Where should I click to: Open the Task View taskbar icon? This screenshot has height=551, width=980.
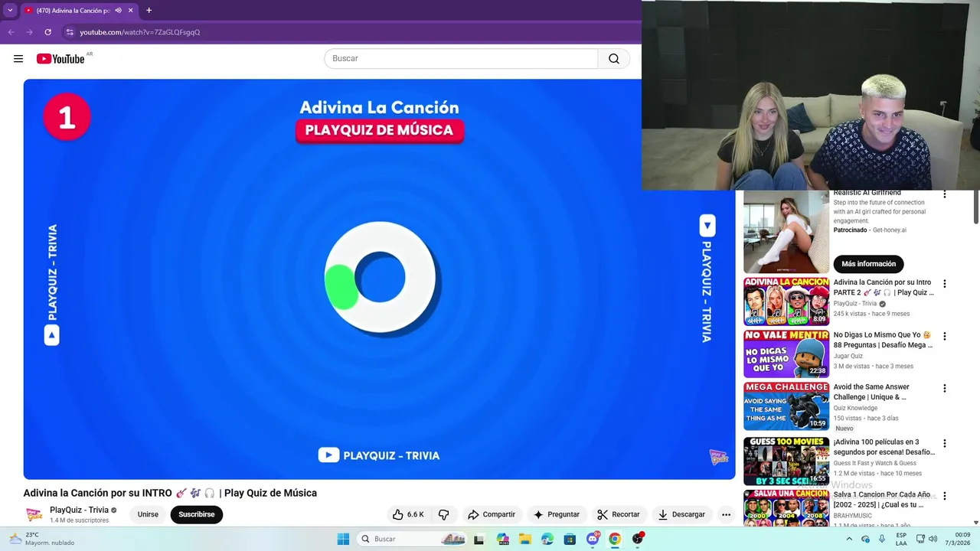479,539
